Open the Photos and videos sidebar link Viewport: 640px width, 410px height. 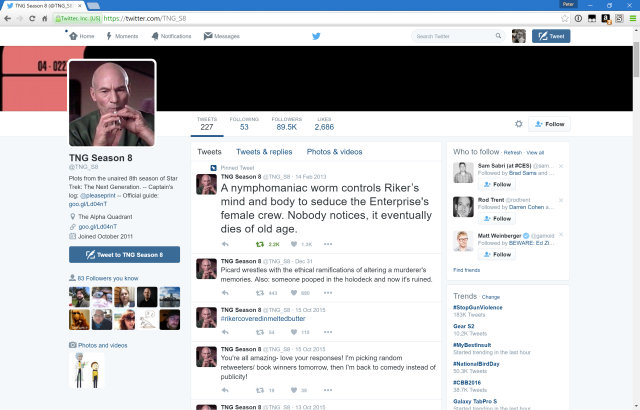(x=102, y=345)
